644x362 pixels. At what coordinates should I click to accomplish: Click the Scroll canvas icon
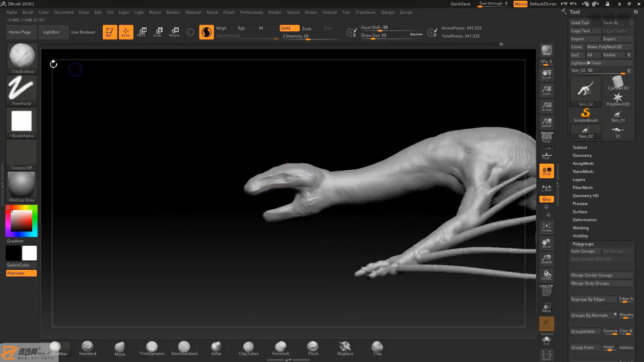click(x=546, y=74)
